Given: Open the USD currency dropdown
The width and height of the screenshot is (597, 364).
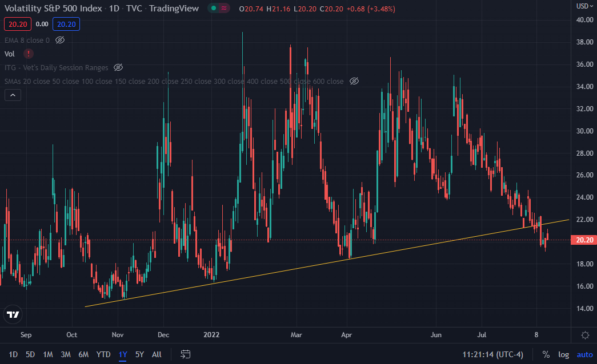Looking at the screenshot, I should pyautogui.click(x=584, y=6).
